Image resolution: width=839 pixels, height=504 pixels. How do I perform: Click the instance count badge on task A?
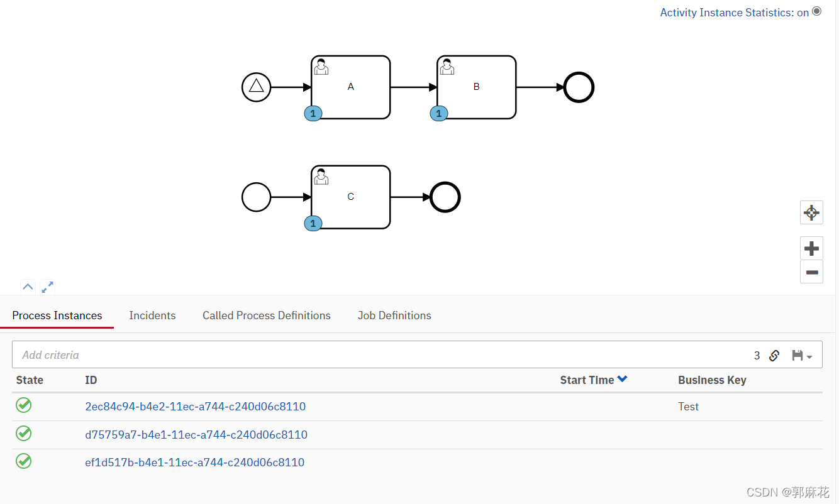pos(313,113)
